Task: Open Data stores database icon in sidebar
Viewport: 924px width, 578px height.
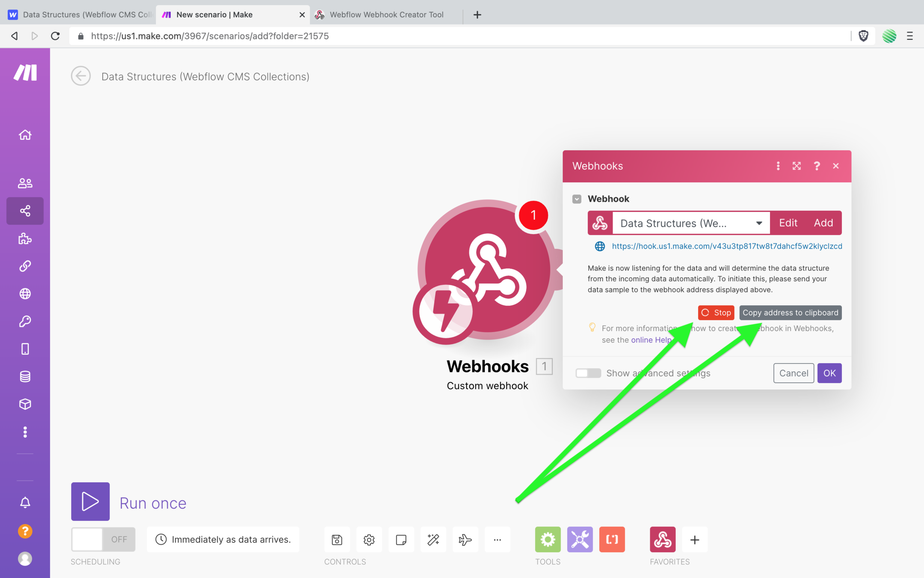Action: click(x=25, y=376)
